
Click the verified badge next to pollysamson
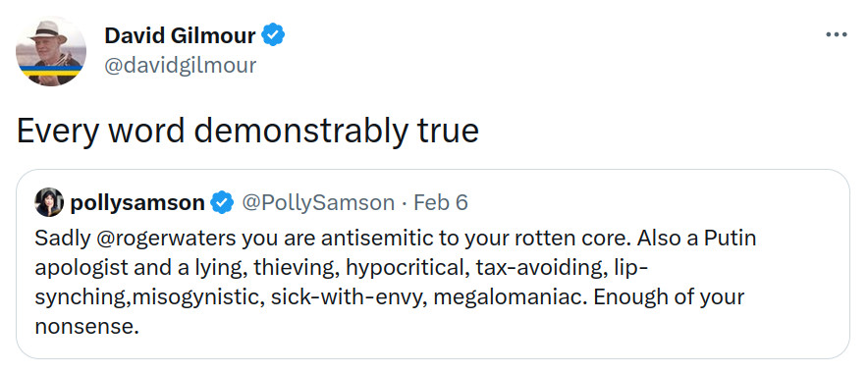[x=223, y=203]
